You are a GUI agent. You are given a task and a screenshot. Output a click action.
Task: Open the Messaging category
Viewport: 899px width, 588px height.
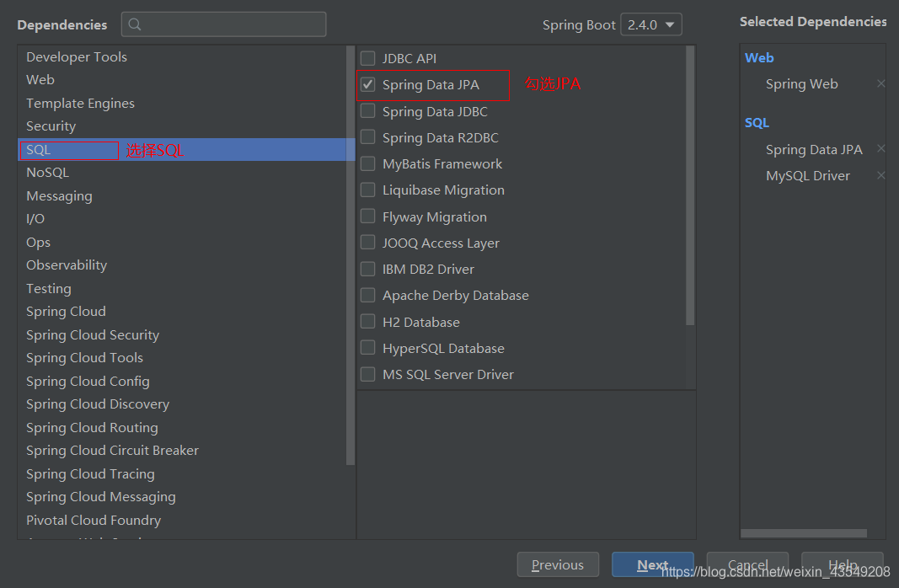point(182,196)
